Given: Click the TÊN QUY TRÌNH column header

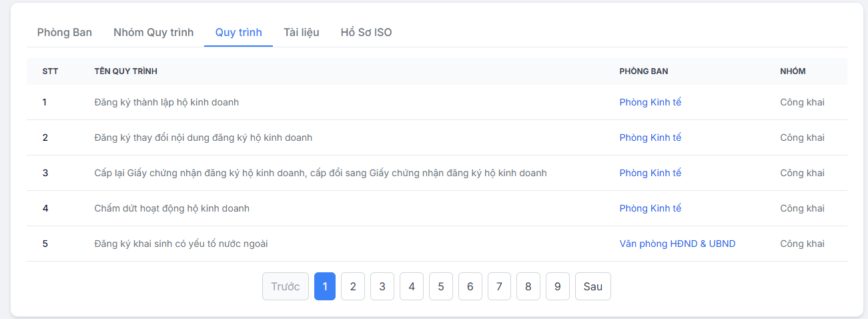Looking at the screenshot, I should (x=126, y=71).
